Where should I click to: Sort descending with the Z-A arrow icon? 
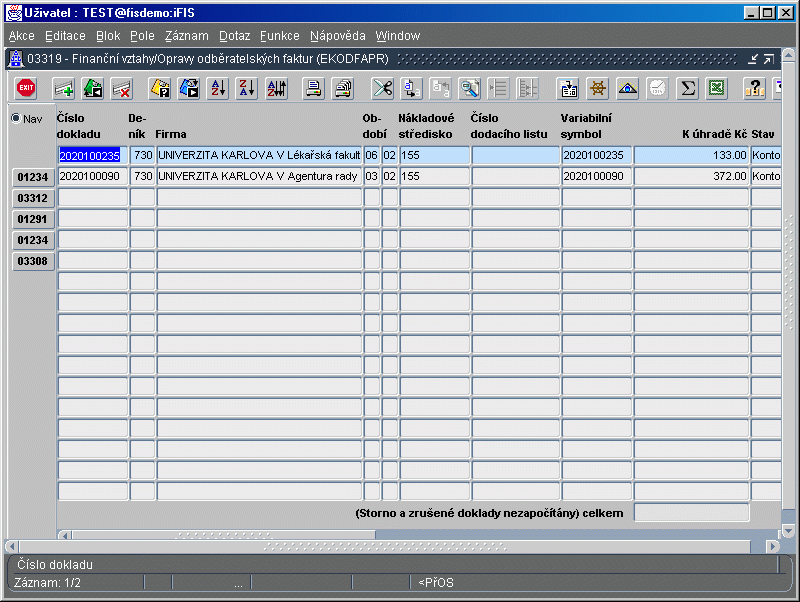tap(247, 88)
